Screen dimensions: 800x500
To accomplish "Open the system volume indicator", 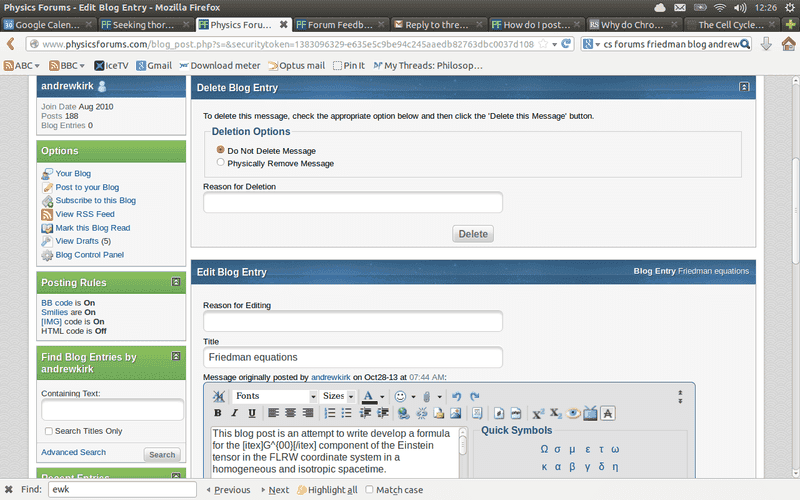I will [740, 7].
